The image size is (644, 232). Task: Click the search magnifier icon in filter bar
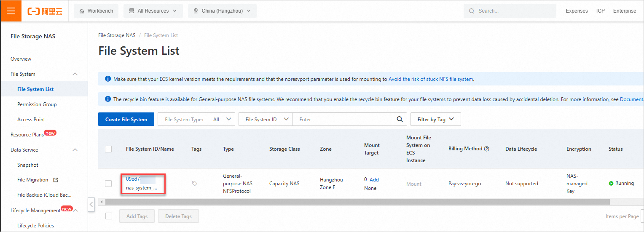[400, 119]
